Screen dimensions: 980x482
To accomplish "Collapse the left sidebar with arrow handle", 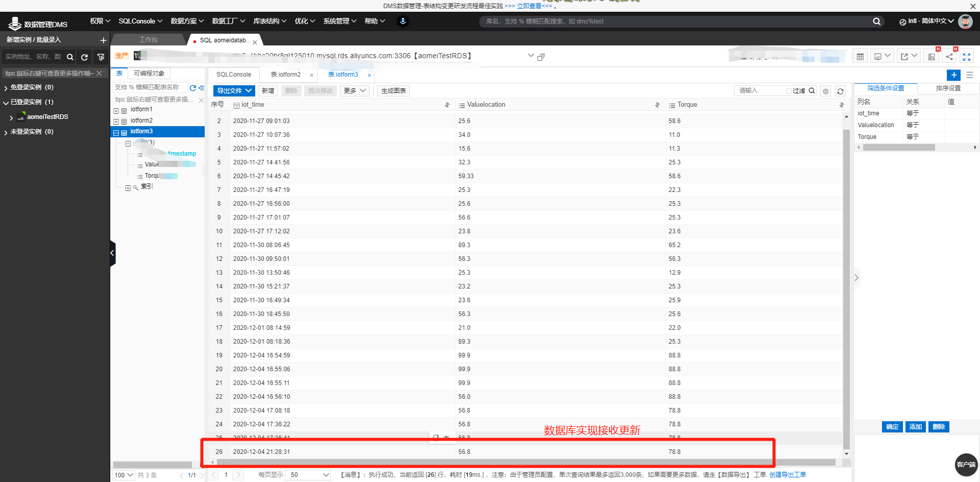I will (x=113, y=253).
